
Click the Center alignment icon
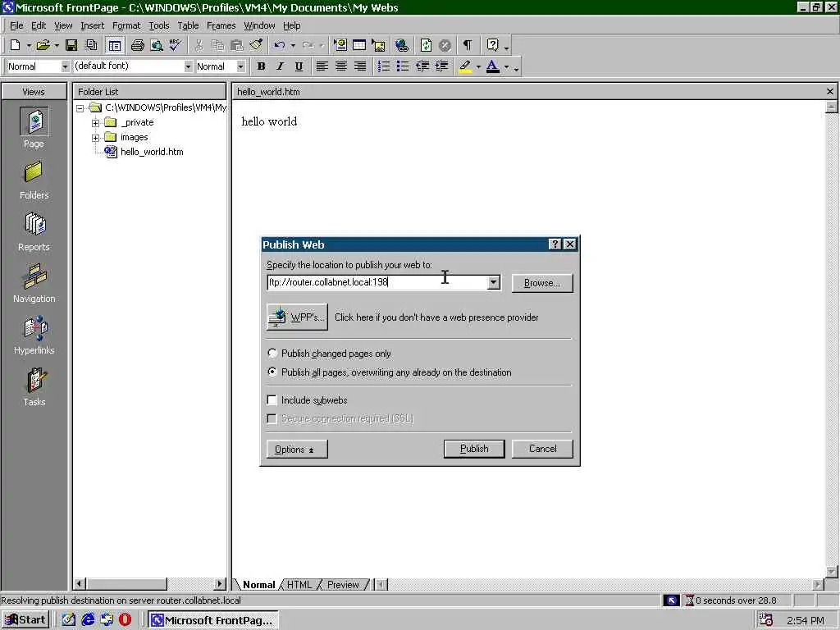click(340, 66)
